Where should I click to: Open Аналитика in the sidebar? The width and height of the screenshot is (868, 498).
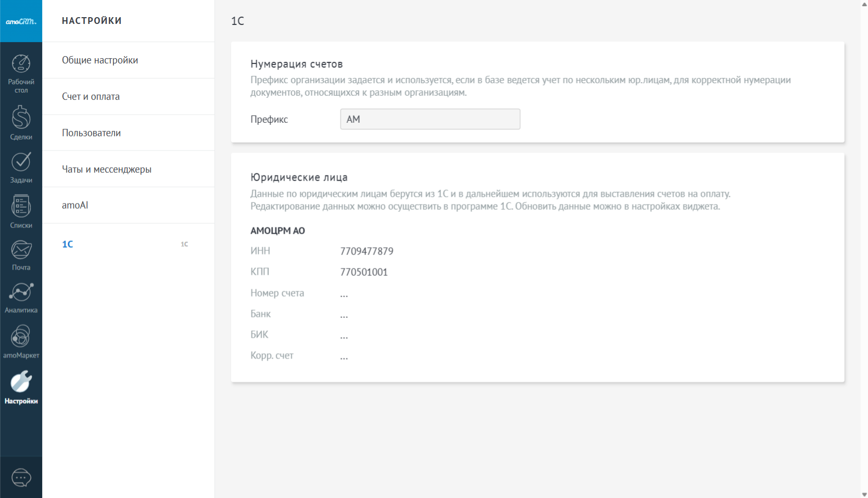(21, 298)
